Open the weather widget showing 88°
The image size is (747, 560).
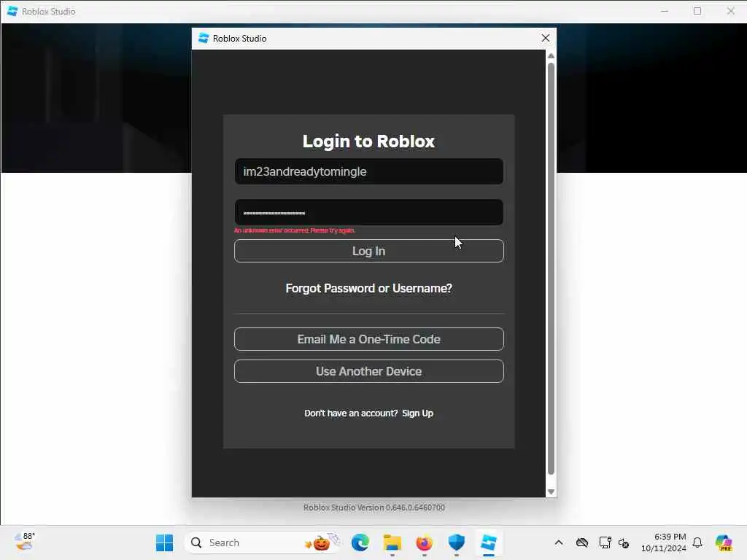25,542
